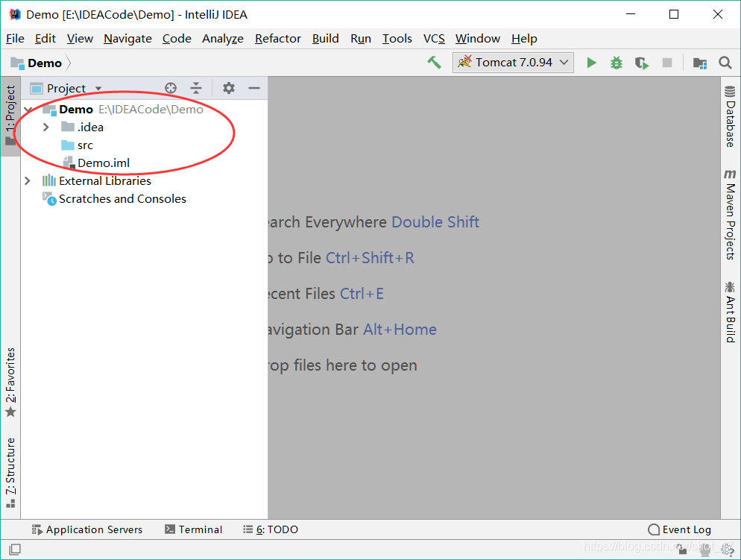741x560 pixels.
Task: Select the Demo project root row
Action: 144,110
